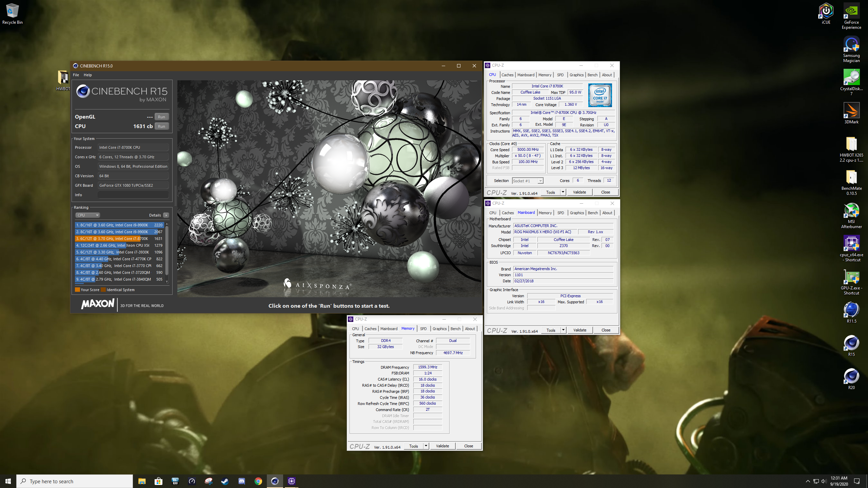Open the Recycle Bin desktop icon
Viewport: 868px width, 488px height.
pyautogui.click(x=12, y=14)
